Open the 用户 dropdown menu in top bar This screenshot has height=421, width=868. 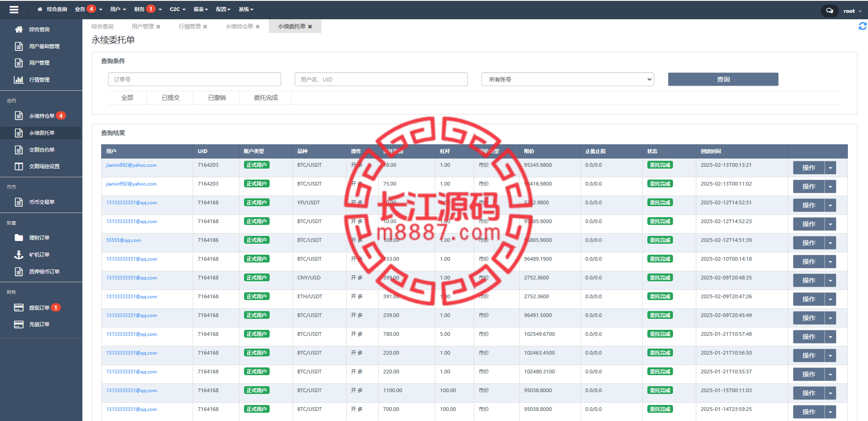(x=118, y=9)
